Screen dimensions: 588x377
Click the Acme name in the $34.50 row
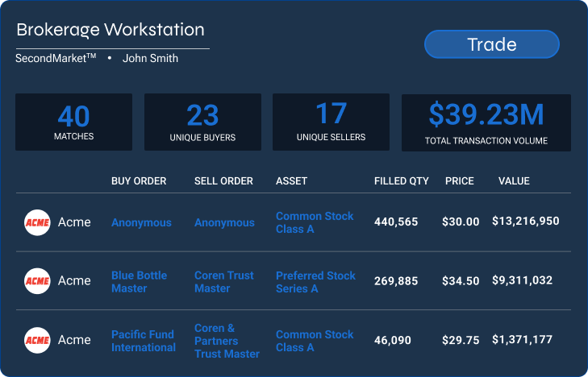[74, 280]
